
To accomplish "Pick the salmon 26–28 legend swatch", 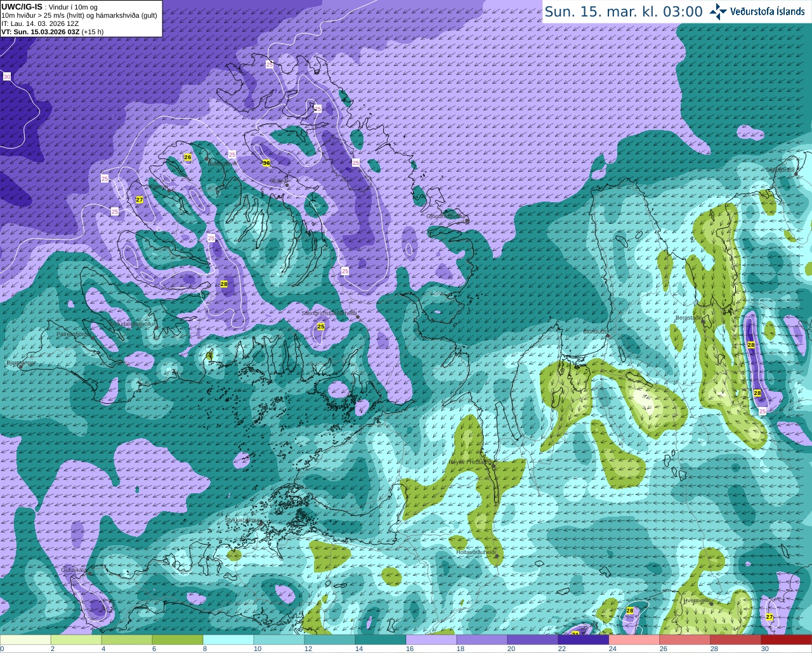I will pos(685,640).
